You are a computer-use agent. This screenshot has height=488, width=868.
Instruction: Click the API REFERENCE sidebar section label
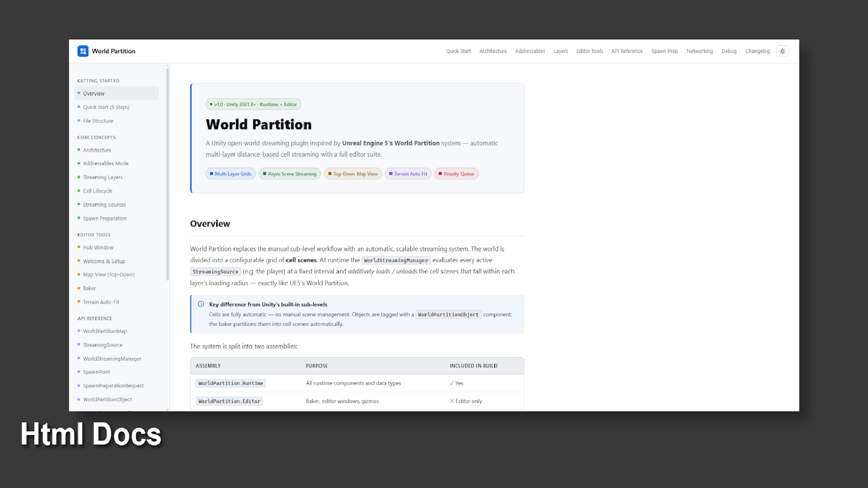(94, 319)
